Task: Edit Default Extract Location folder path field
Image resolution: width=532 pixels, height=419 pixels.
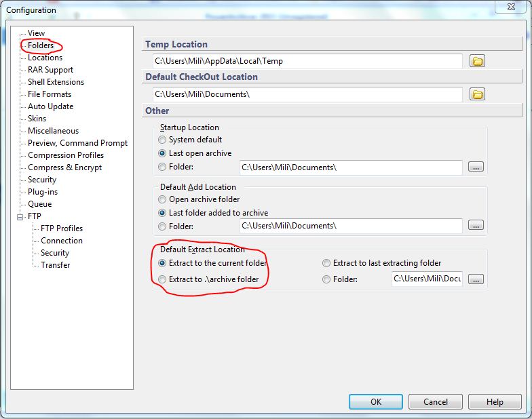Action: pyautogui.click(x=427, y=279)
